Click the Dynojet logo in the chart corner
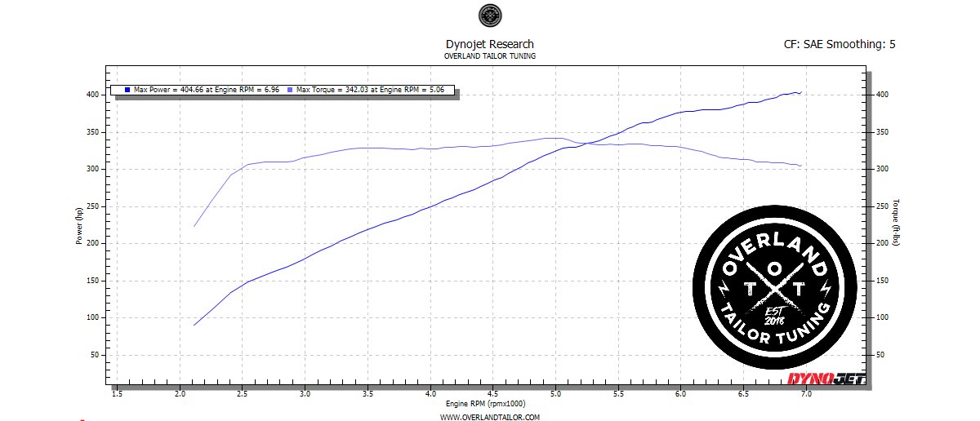This screenshot has width=980, height=421. pos(824,378)
